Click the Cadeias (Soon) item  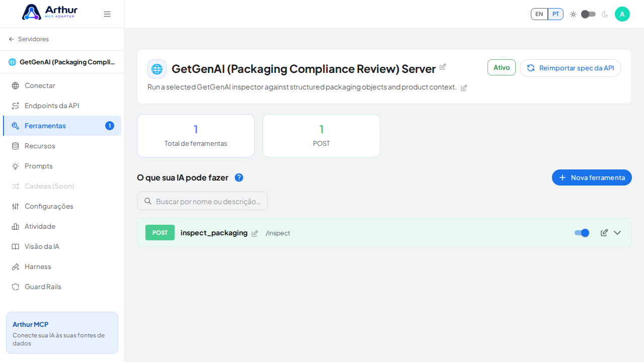pos(62,186)
